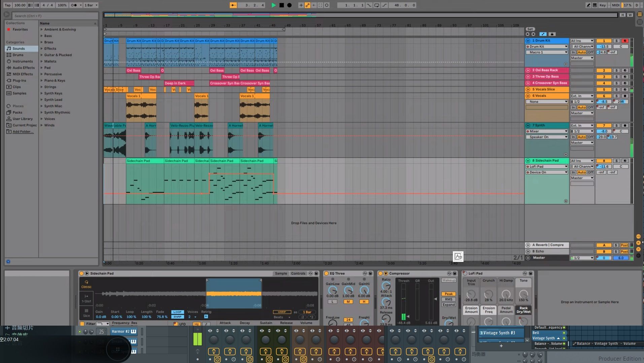Select Audio Effects in browser categories

click(x=24, y=68)
